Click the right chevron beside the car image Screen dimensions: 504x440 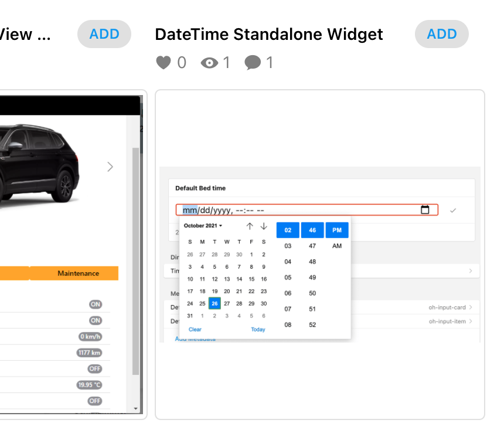coord(110,167)
